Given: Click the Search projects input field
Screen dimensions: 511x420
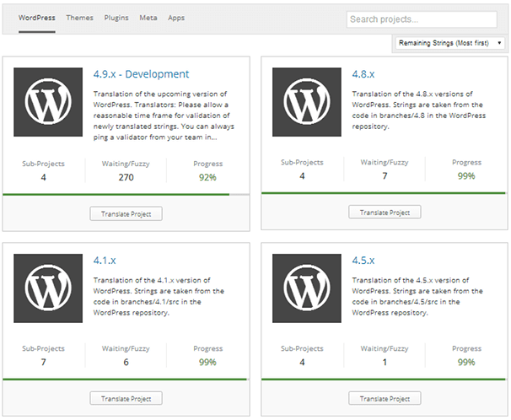Looking at the screenshot, I should [x=422, y=19].
